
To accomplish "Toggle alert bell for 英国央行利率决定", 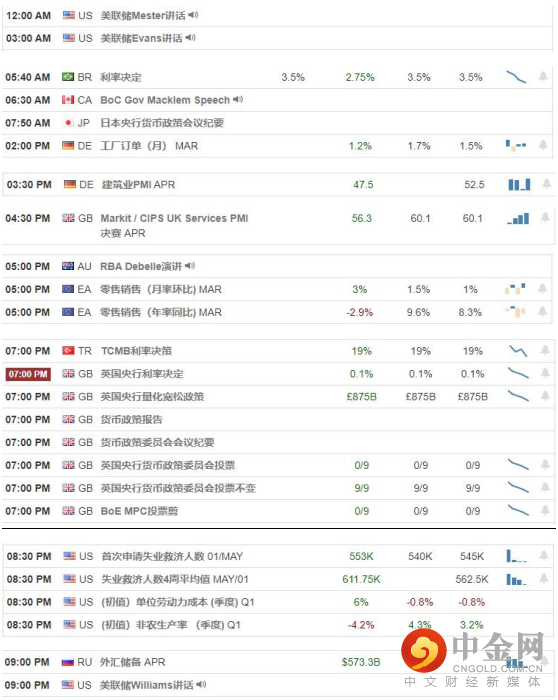I will pyautogui.click(x=545, y=373).
